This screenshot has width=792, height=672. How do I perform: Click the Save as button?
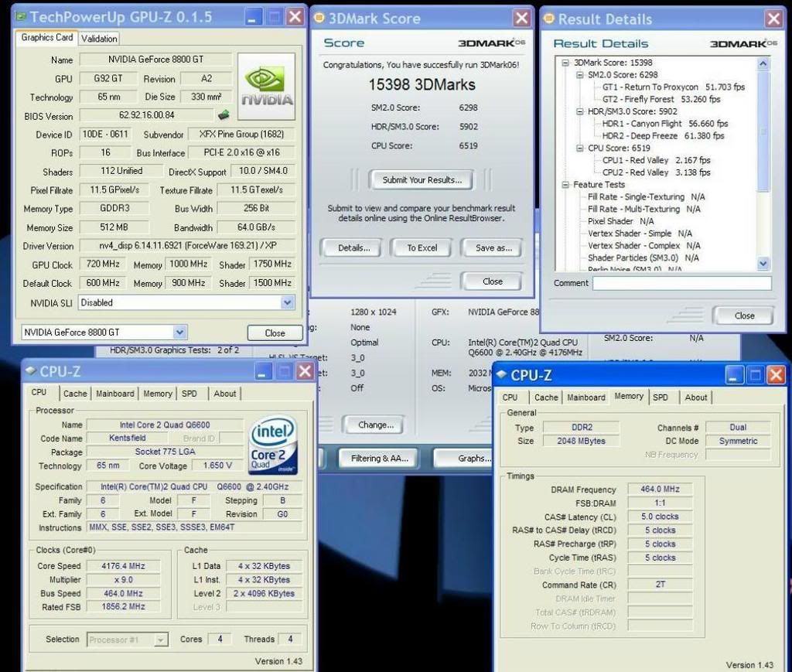[x=493, y=248]
